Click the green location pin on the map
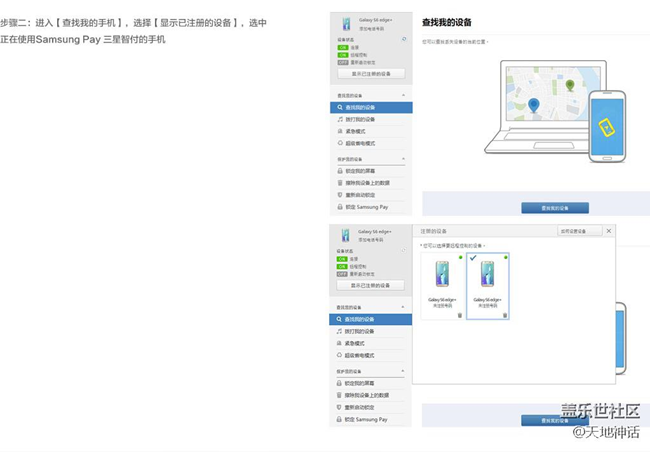The height and width of the screenshot is (452, 650). point(570,86)
